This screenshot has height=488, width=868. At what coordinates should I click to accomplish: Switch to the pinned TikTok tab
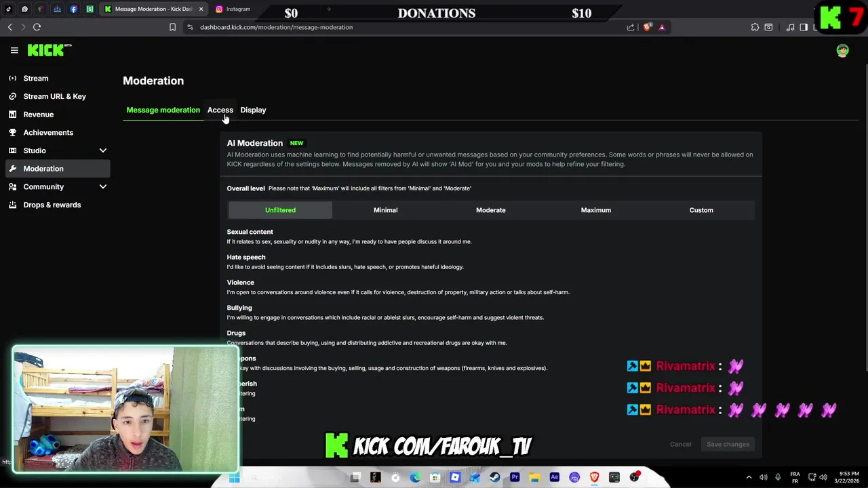point(8,9)
